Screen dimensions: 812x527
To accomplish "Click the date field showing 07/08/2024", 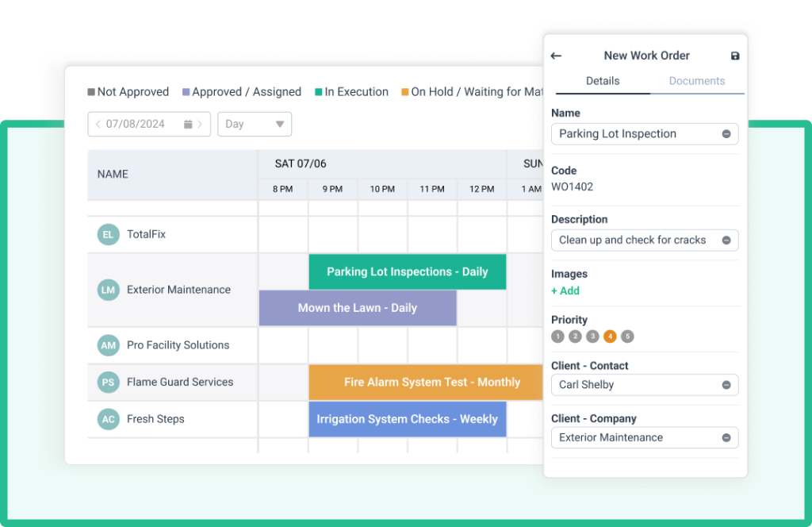I will click(136, 124).
